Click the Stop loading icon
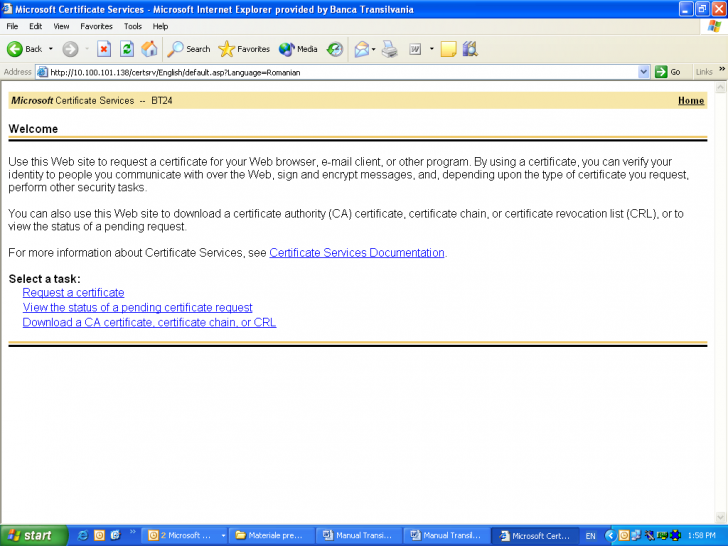Screen dimensions: 728x546 [104, 49]
